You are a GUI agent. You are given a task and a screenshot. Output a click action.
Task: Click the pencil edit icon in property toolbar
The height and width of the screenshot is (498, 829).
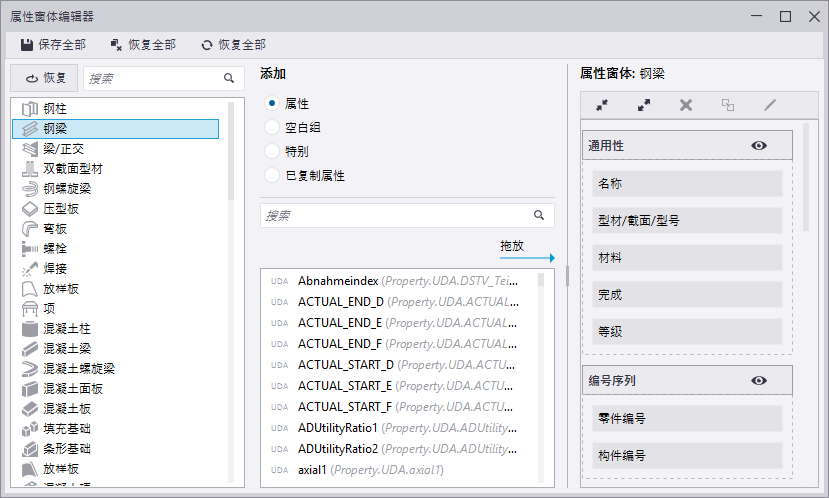coord(770,105)
